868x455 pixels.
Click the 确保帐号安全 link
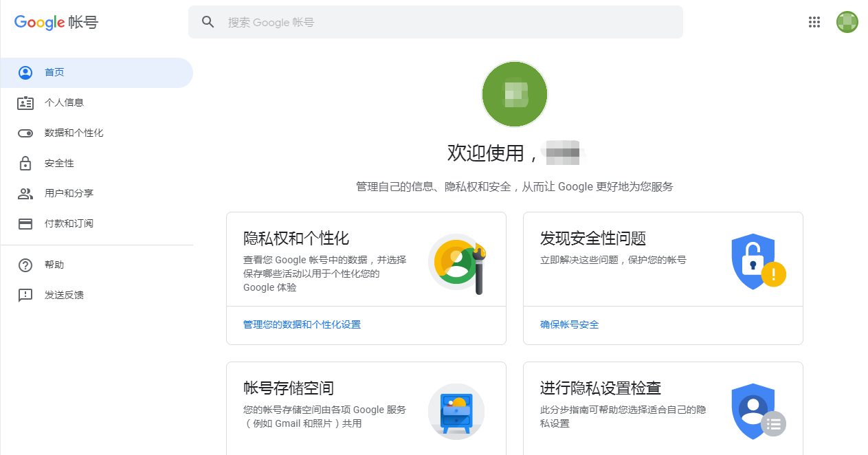point(570,324)
